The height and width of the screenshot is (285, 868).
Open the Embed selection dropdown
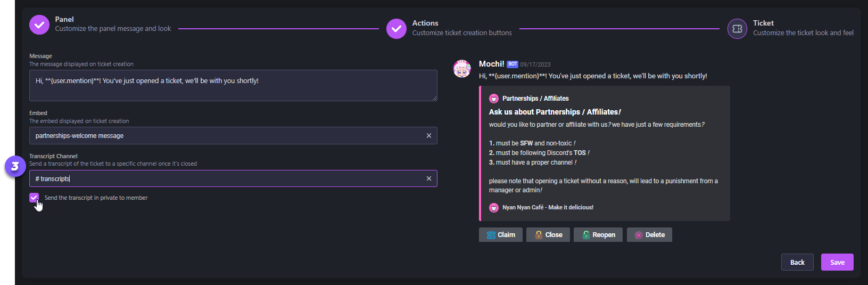[x=224, y=136]
